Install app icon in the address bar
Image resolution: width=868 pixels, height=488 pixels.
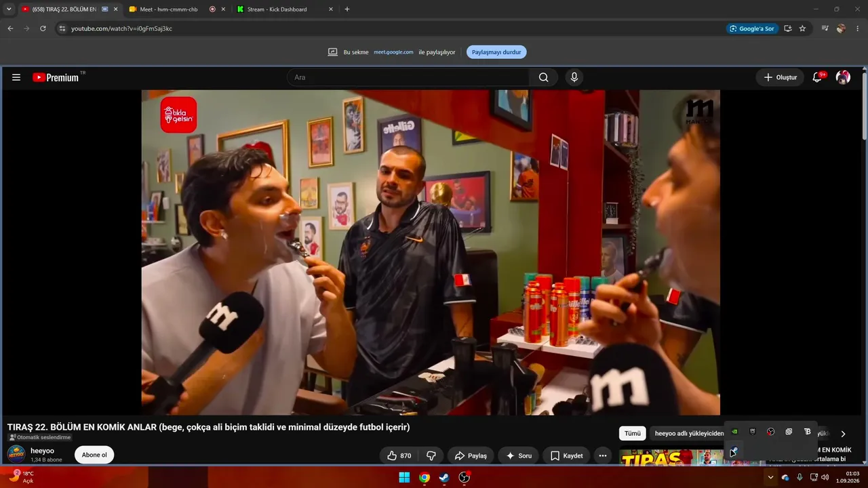coord(788,28)
